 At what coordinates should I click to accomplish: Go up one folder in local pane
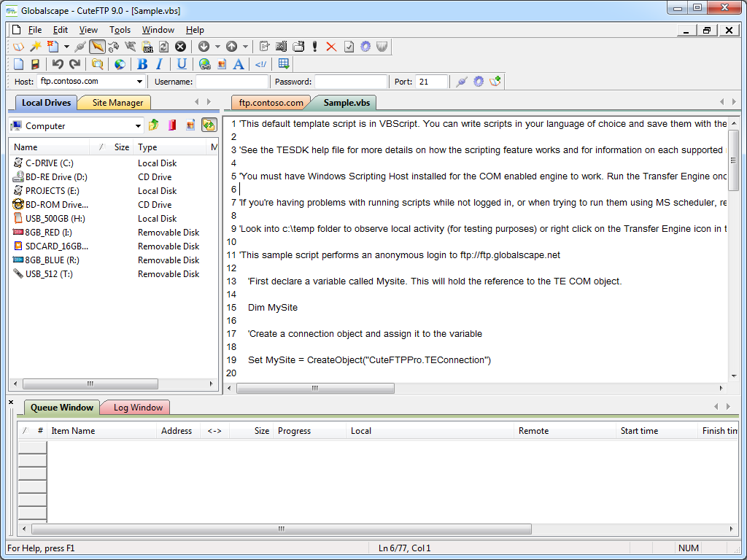(x=154, y=125)
